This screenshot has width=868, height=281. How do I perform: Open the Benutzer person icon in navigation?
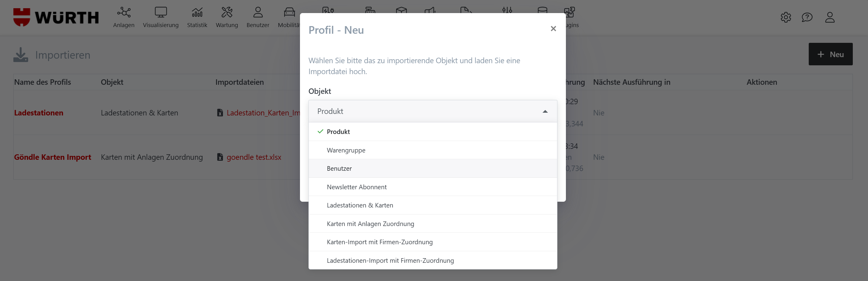(258, 13)
